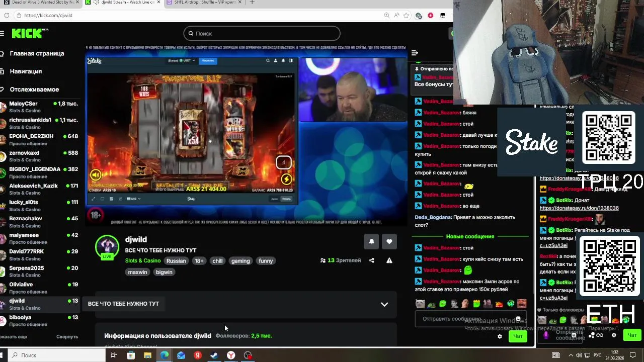Open Beznachalov channel
The image size is (644, 362).
(39, 222)
